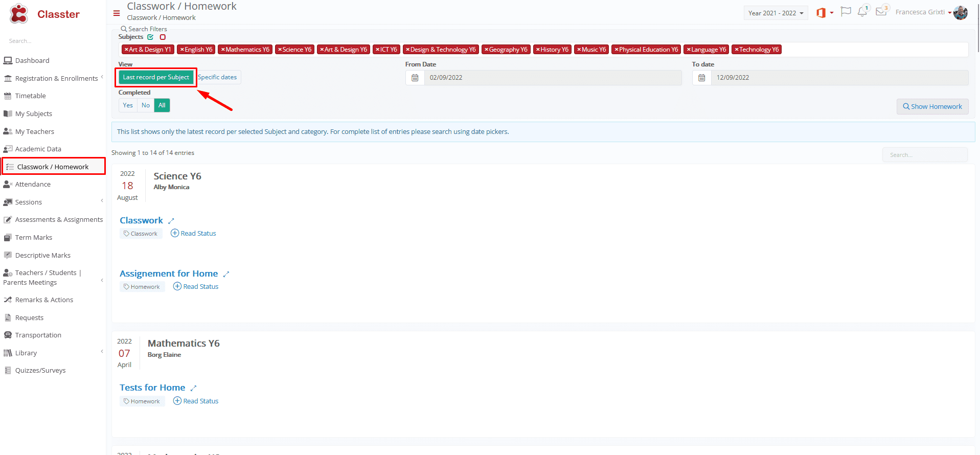Image resolution: width=980 pixels, height=455 pixels.
Task: Expand the Assignement for Home entry icon
Action: coord(226,274)
